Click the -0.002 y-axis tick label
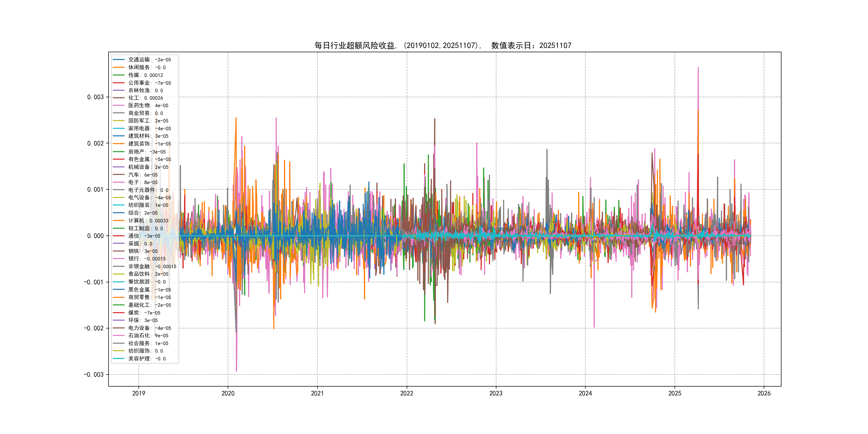868x434 pixels. [94, 328]
